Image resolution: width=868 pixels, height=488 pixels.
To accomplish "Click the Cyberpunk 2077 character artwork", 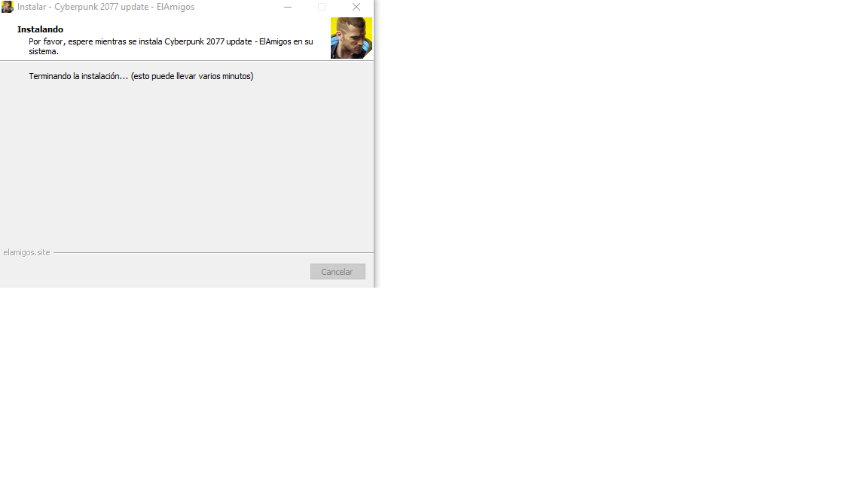I will tap(352, 38).
